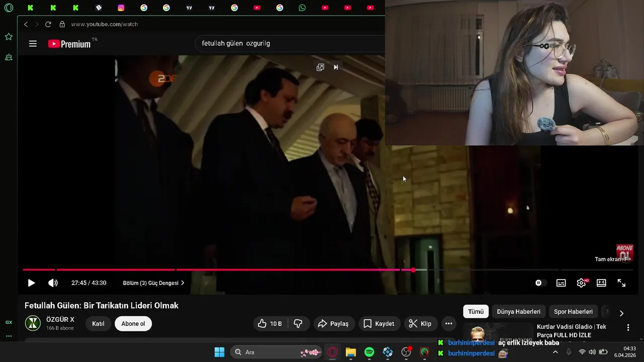The height and width of the screenshot is (362, 644).
Task: Switch to the WhatsApp browser tab
Action: (x=302, y=8)
